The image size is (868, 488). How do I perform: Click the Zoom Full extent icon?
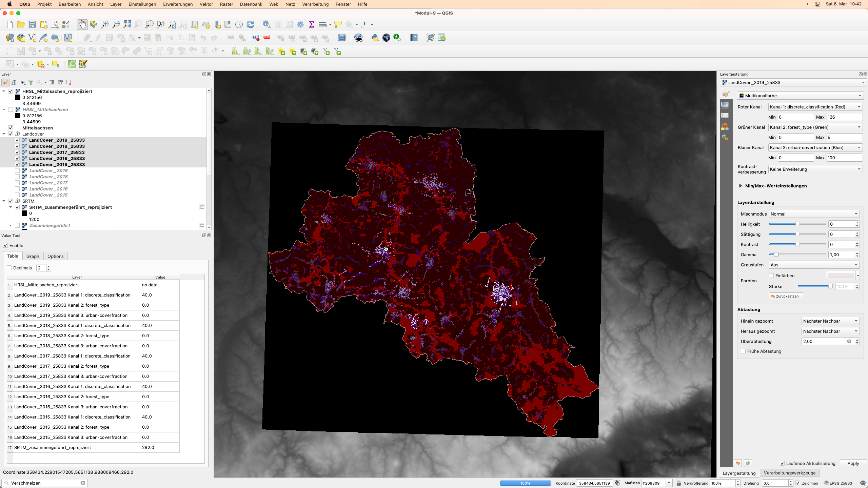tap(127, 24)
